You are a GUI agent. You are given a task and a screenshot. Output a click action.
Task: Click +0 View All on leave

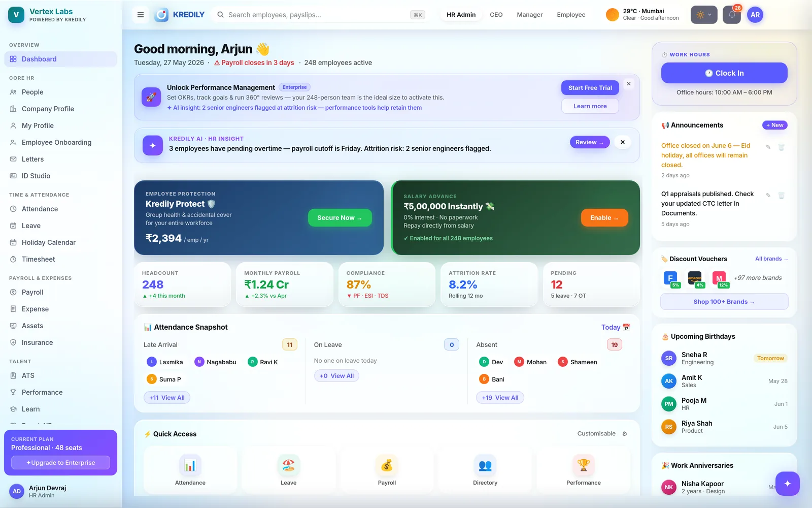[x=336, y=376]
